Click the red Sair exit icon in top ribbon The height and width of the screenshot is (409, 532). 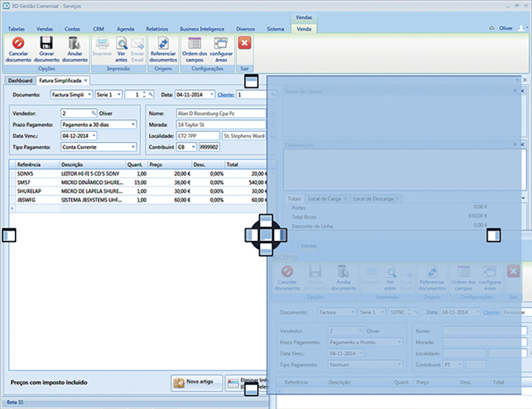click(x=244, y=44)
